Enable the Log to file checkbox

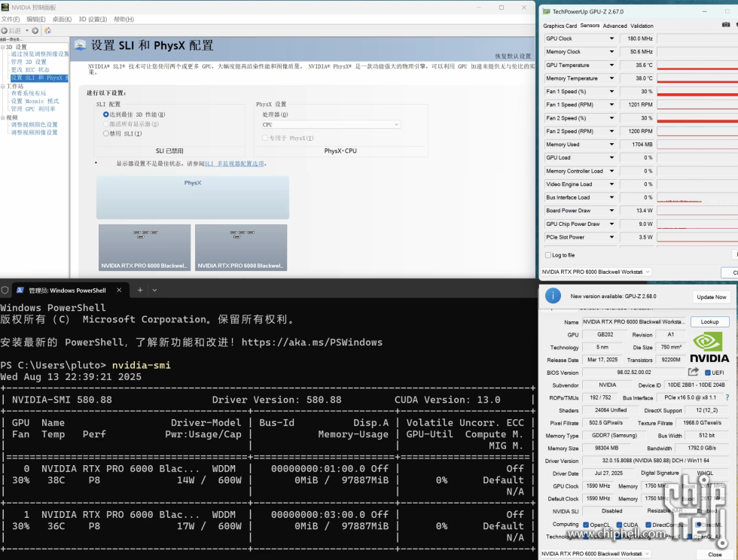point(548,255)
